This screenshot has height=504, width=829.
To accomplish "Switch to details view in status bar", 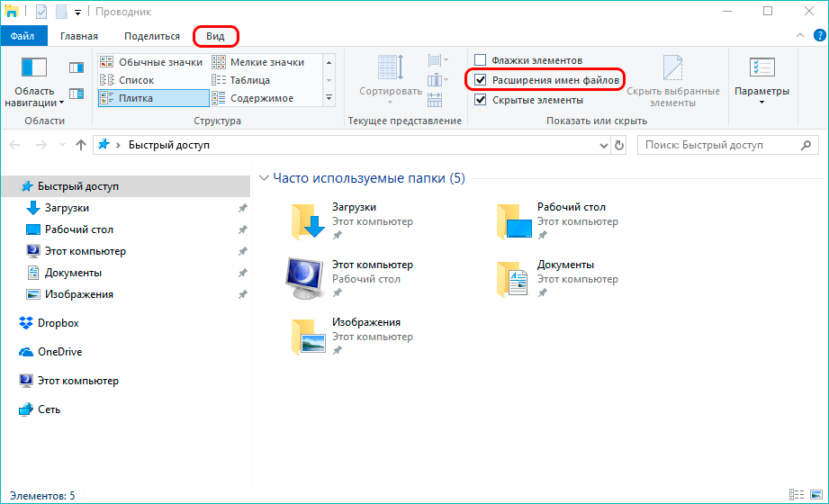I will (797, 495).
